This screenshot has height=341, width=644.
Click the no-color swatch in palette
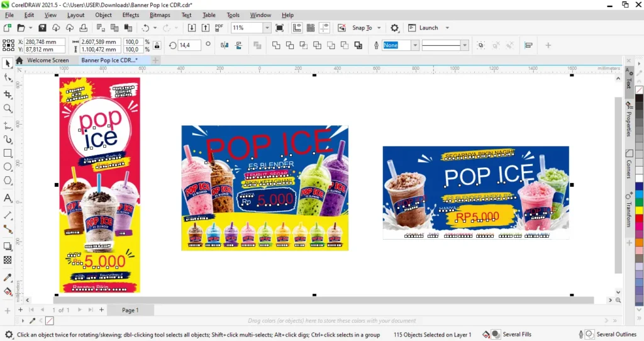(x=640, y=90)
